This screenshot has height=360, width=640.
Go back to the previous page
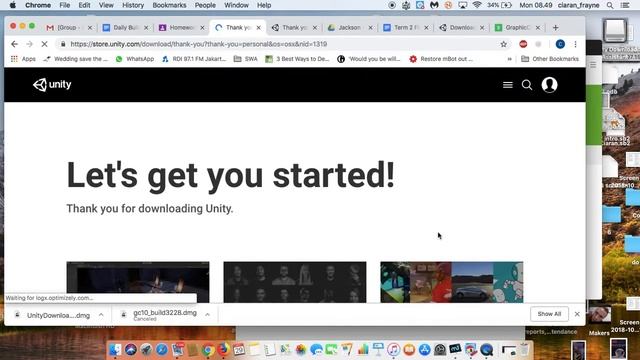point(15,44)
